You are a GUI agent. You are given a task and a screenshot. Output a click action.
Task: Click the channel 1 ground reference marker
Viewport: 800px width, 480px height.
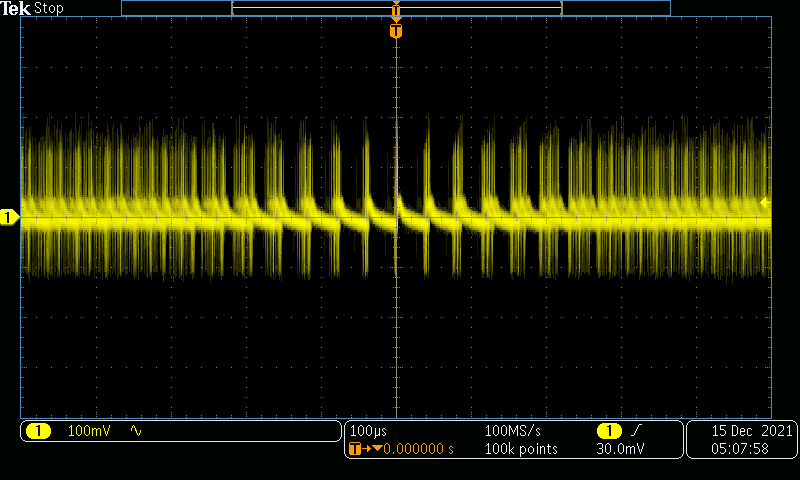[9, 217]
